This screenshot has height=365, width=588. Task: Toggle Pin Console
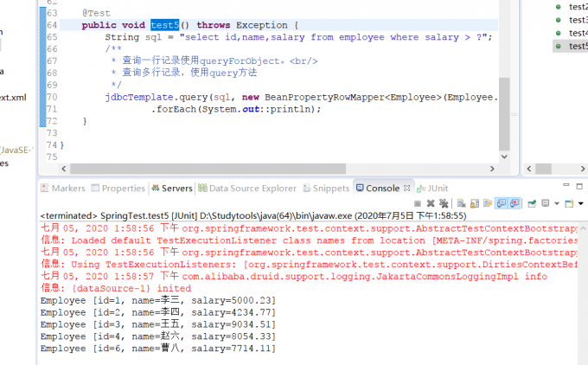click(532, 204)
